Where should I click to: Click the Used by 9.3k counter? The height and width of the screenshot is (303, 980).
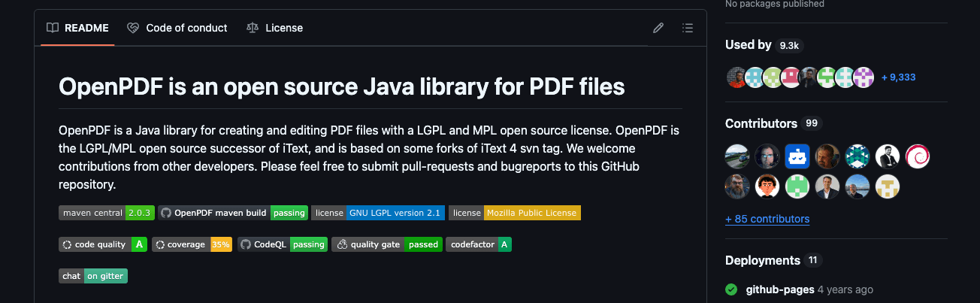[789, 45]
